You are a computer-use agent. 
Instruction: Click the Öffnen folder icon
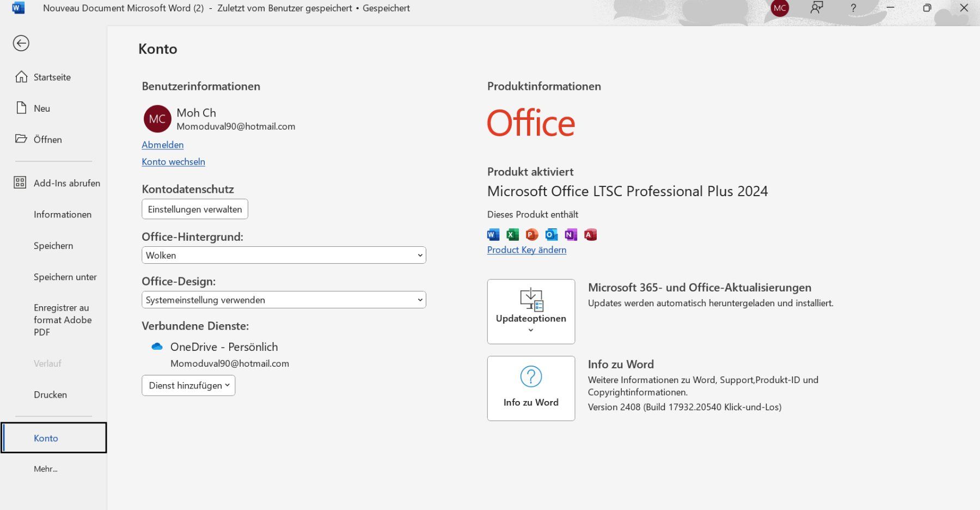[x=21, y=139]
